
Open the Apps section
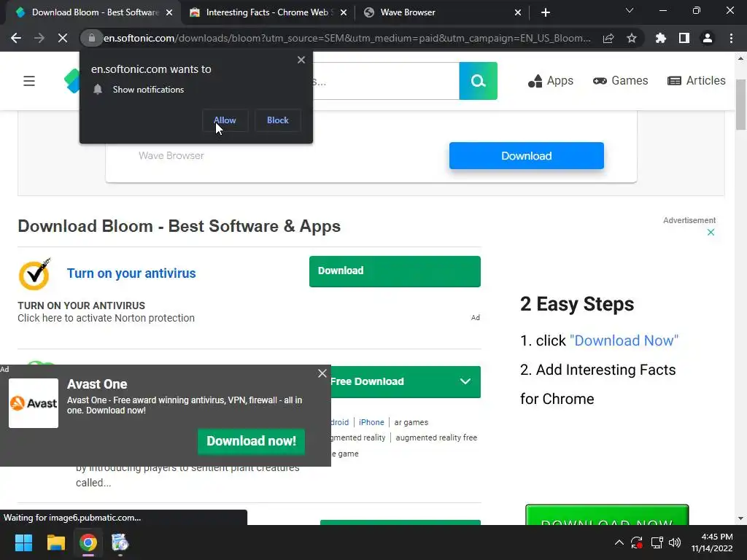tap(551, 81)
